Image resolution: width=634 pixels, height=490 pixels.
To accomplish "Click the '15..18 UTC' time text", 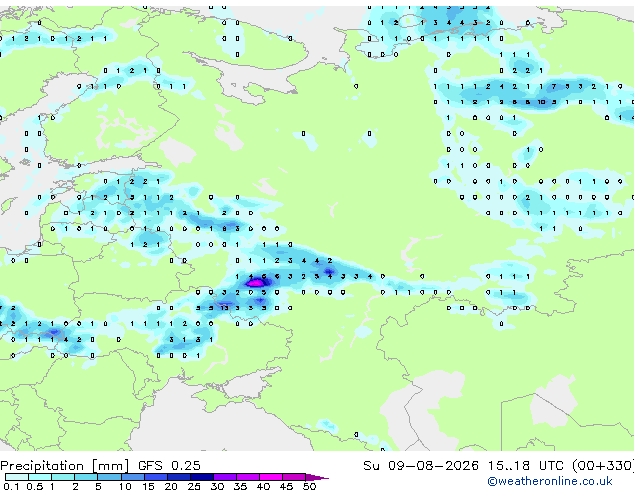I will [x=525, y=466].
